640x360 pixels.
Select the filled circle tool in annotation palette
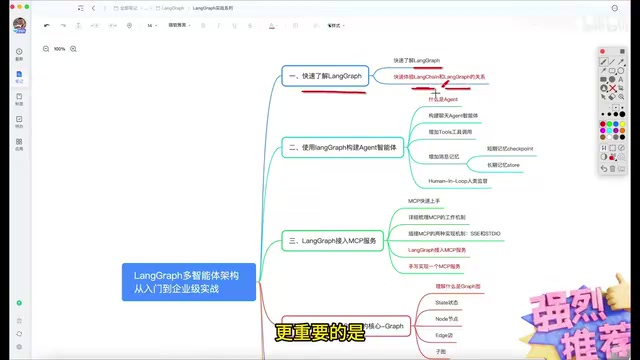click(x=612, y=80)
